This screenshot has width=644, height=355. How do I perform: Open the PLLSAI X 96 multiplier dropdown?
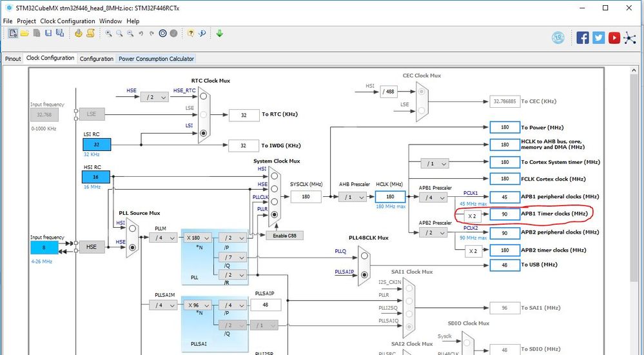tap(197, 306)
